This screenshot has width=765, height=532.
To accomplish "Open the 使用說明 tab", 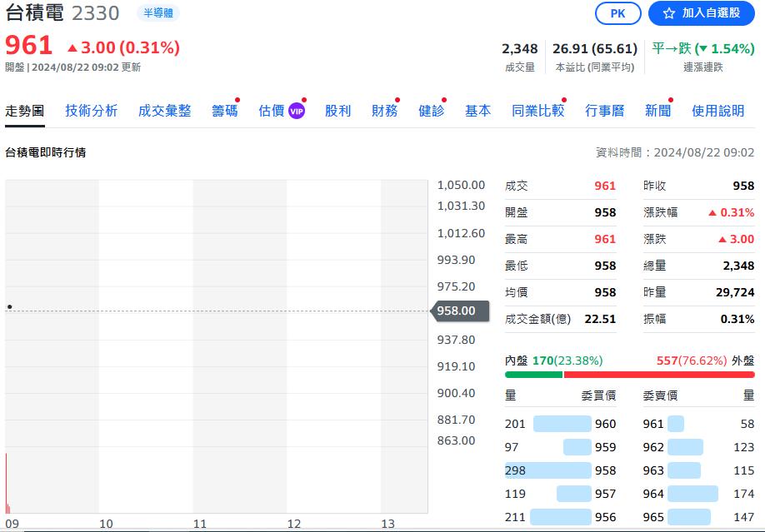I will pos(717,112).
